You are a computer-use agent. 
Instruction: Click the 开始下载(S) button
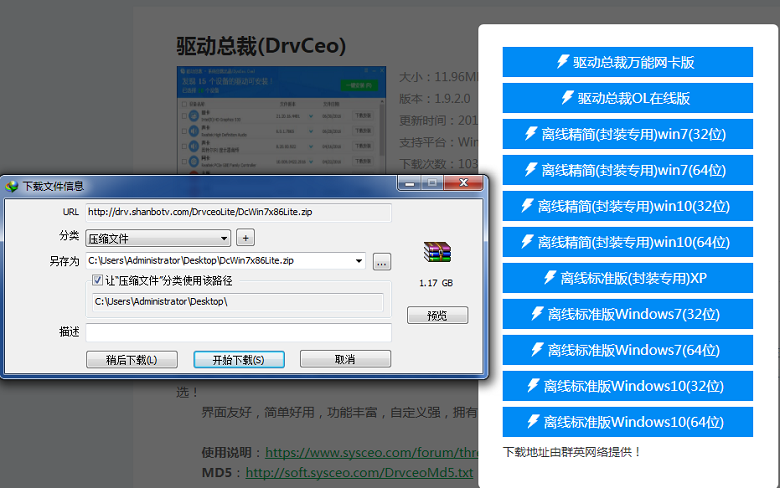click(x=239, y=360)
